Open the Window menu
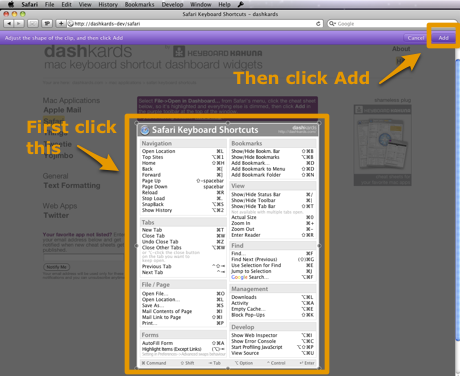Screen dimensions: 460x376 coord(201,4)
